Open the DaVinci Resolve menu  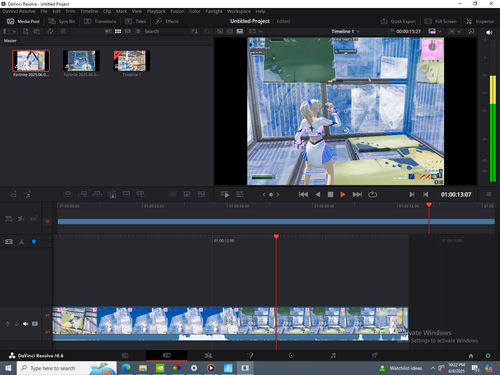pos(19,11)
